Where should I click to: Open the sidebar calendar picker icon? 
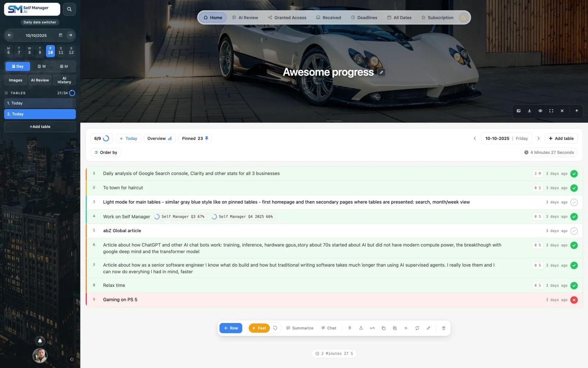pos(61,35)
